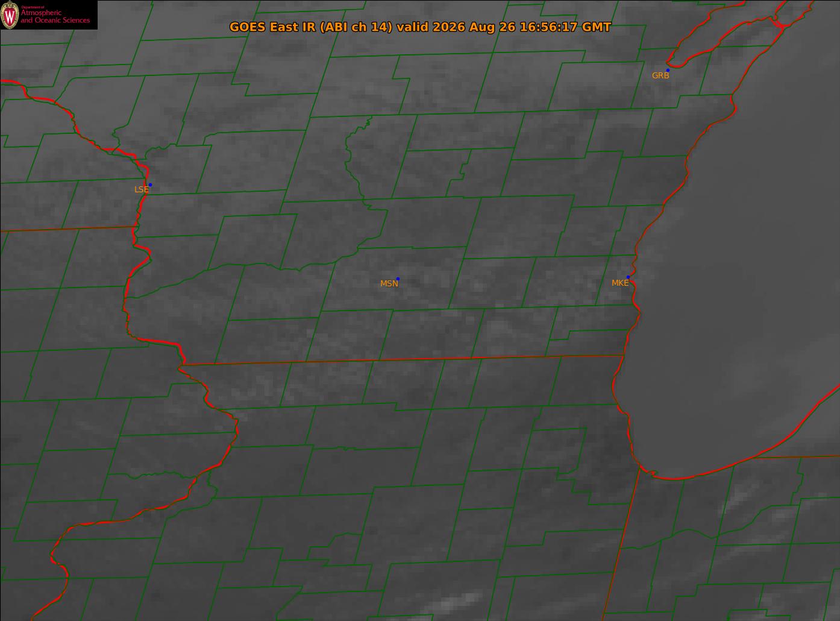The height and width of the screenshot is (621, 840).
Task: Click the Wisconsin-Illinois state border line
Action: click(x=402, y=360)
